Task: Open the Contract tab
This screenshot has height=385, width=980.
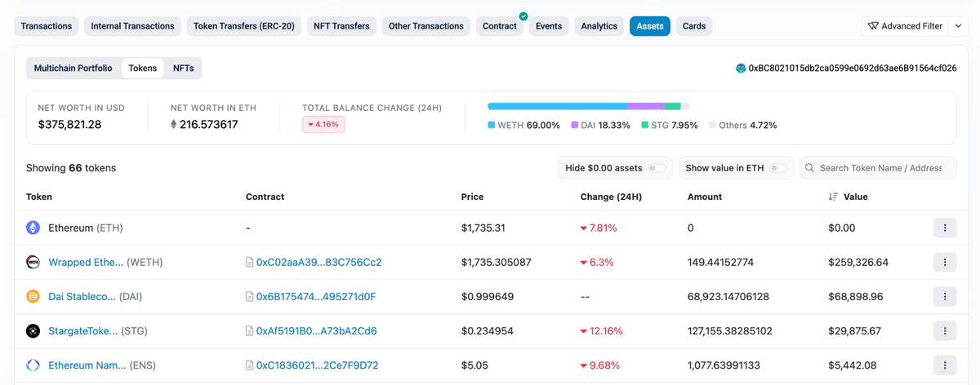Action: (x=500, y=26)
